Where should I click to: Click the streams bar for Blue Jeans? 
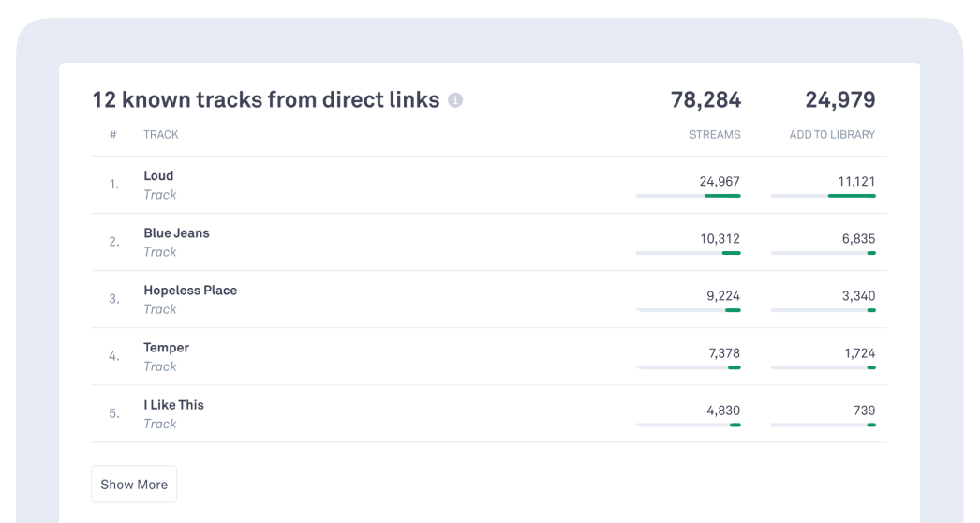click(688, 253)
